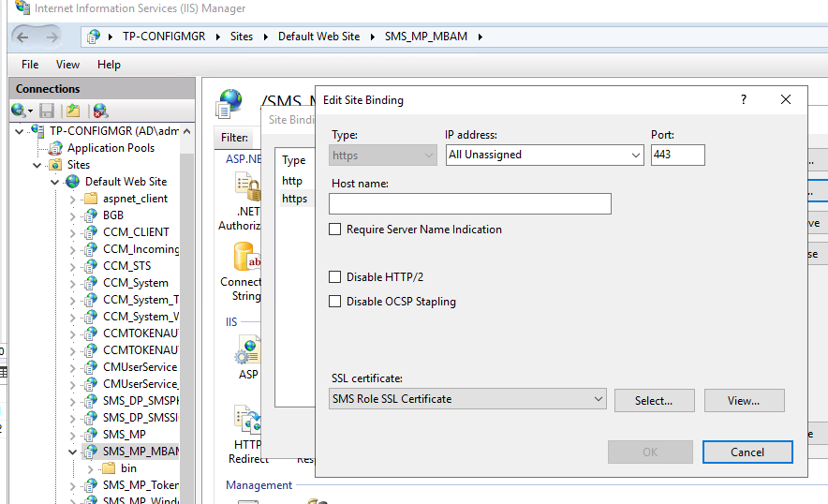
Task: Collapse the Sites tree node
Action: click(37, 165)
